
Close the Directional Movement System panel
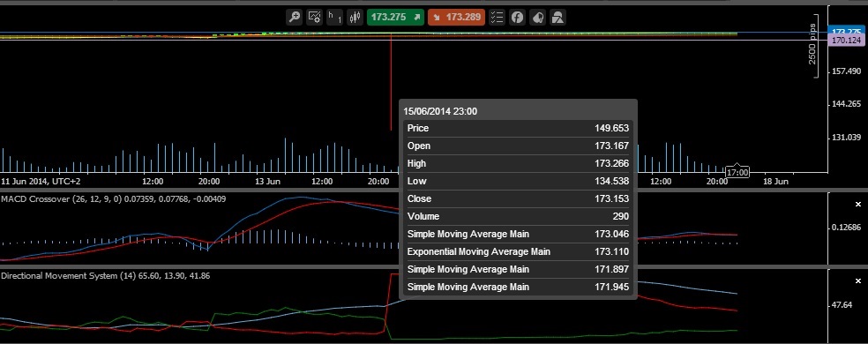pyautogui.click(x=858, y=281)
